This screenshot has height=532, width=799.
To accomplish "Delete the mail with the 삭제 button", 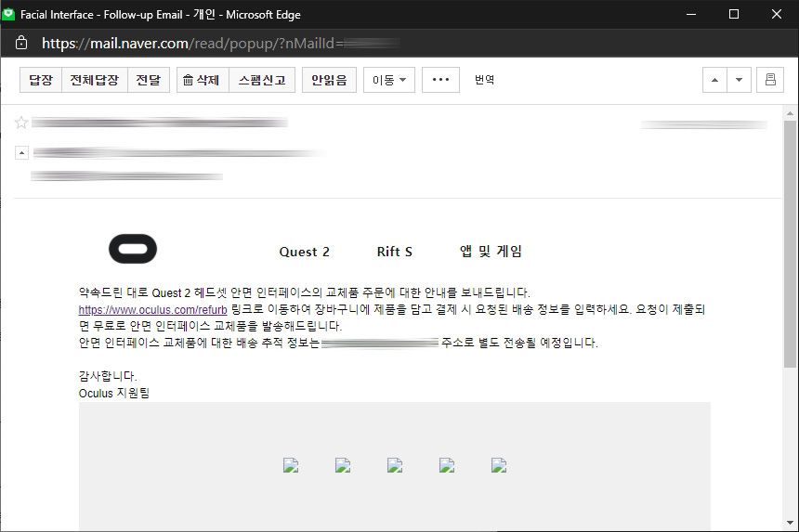I will click(203, 80).
